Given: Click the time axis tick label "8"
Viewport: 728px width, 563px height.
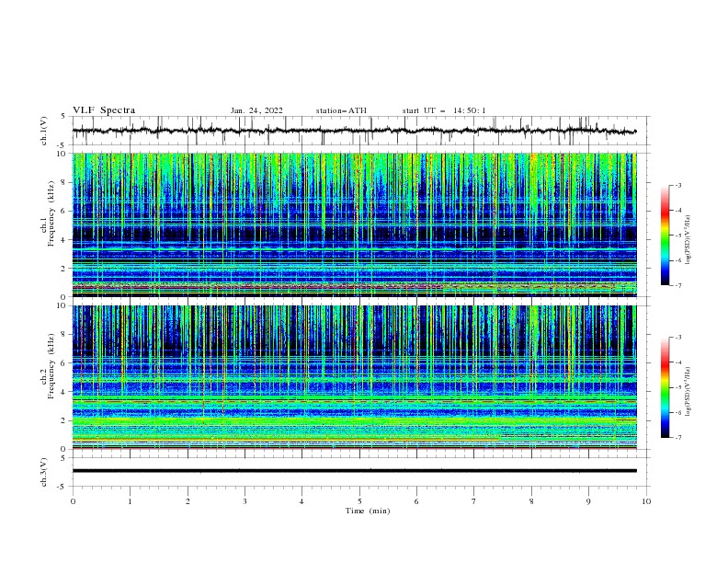Looking at the screenshot, I should coord(531,501).
